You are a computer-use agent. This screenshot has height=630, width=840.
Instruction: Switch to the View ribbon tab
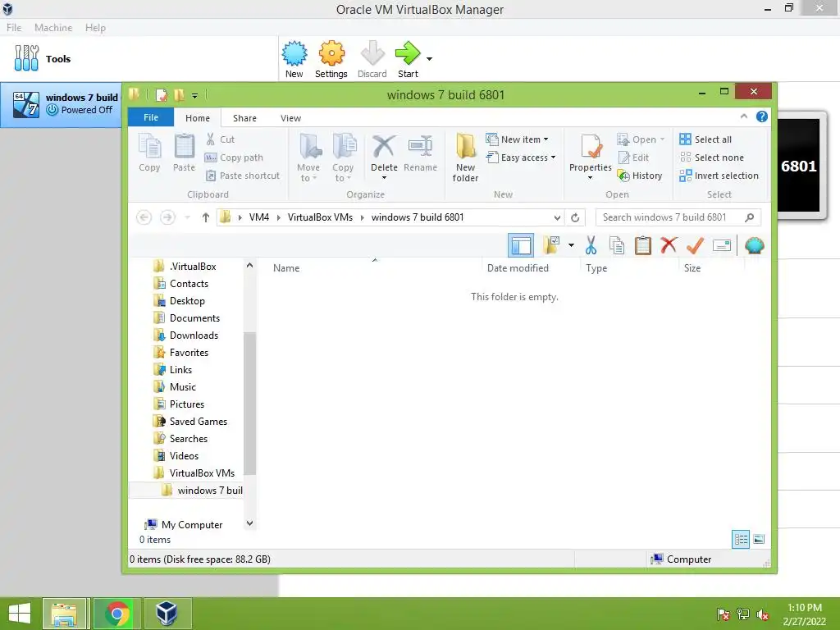point(290,118)
